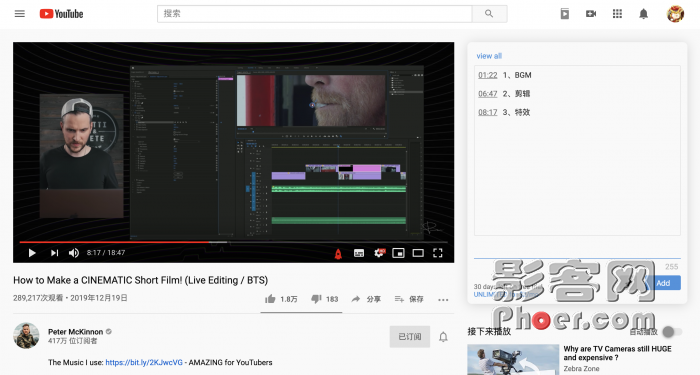700x375 pixels.
Task: Focus the YouTube search field
Action: pos(315,14)
